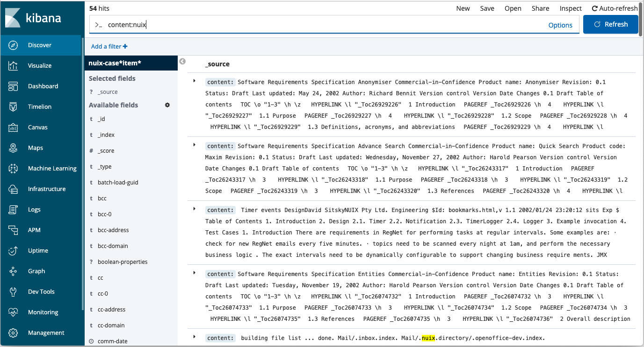Open the Auto-refresh menu
Screen dimensions: 644x347
click(x=615, y=8)
